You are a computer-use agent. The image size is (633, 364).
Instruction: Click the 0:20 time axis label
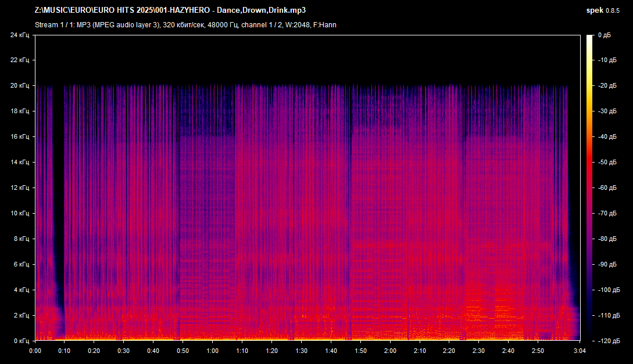pos(94,351)
